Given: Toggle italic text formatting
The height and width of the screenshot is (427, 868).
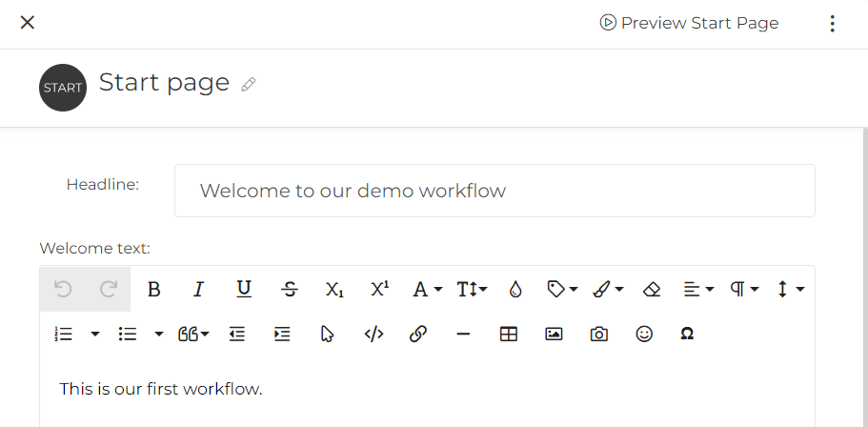Looking at the screenshot, I should [199, 289].
